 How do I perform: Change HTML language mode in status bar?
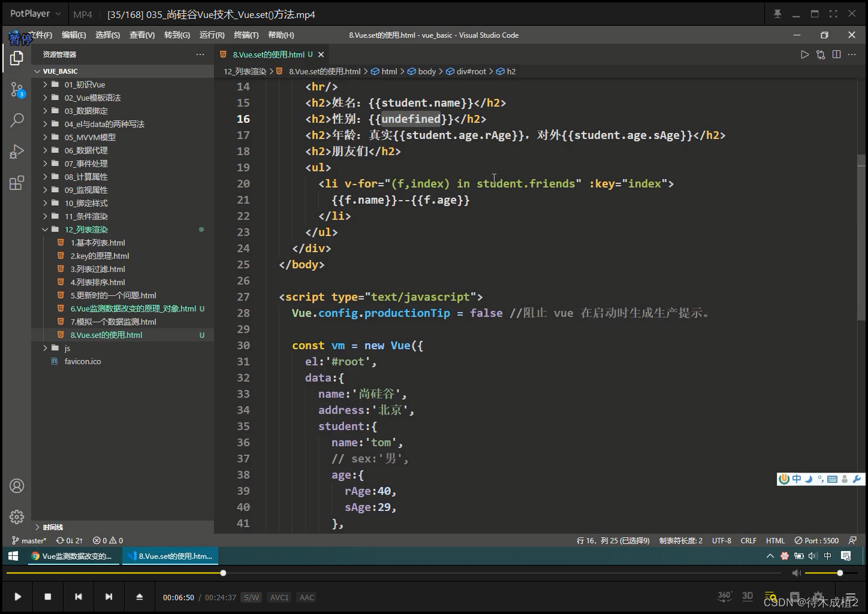(775, 540)
